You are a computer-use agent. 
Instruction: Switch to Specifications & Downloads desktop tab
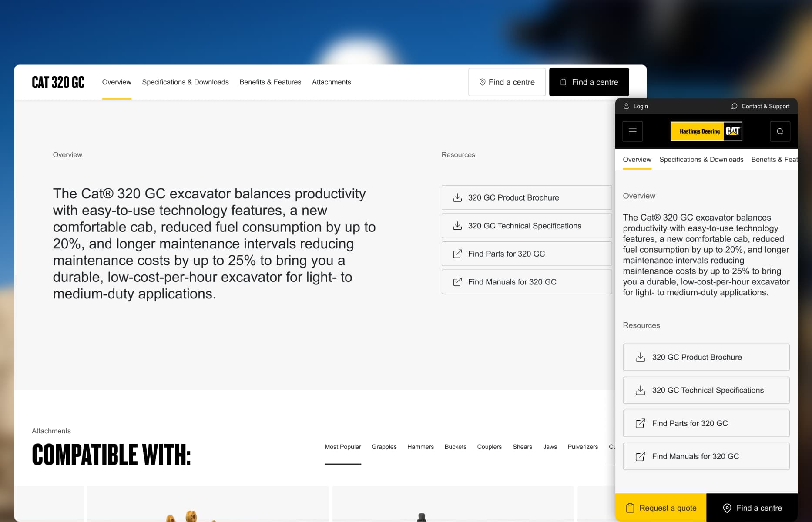tap(185, 82)
